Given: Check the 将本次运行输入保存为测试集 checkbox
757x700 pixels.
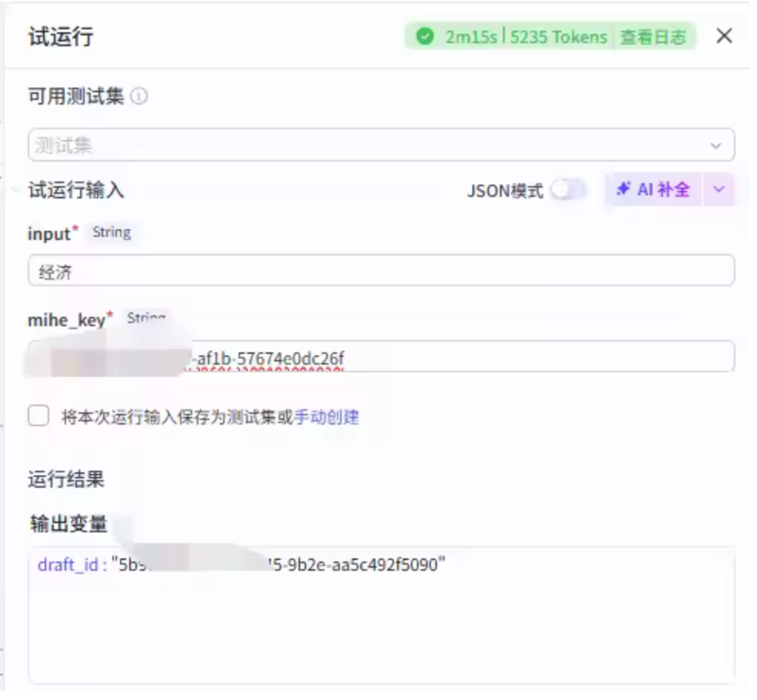Looking at the screenshot, I should (x=38, y=417).
